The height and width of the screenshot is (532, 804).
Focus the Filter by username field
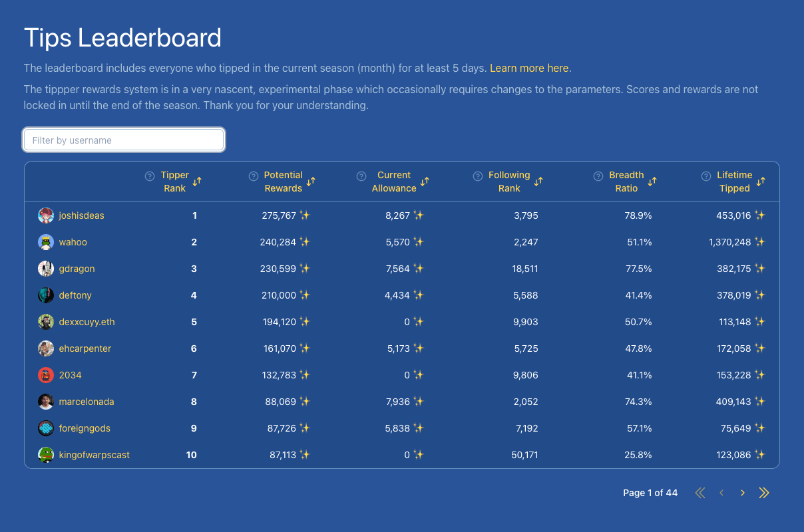(124, 140)
